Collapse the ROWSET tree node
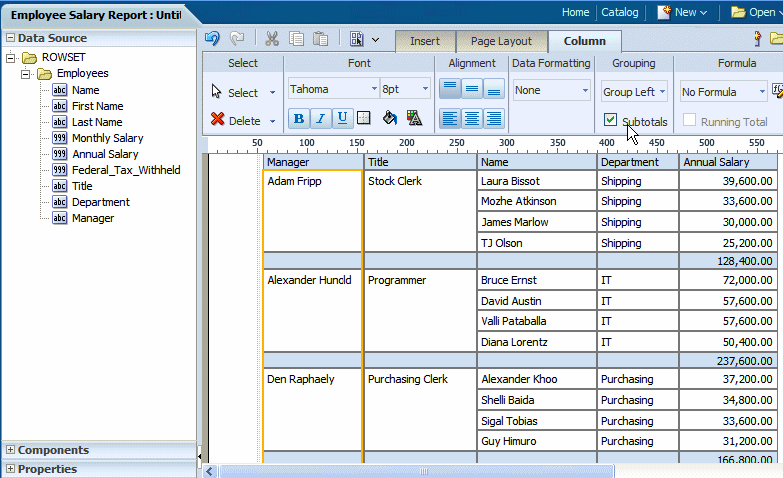This screenshot has height=478, width=783. click(10, 58)
